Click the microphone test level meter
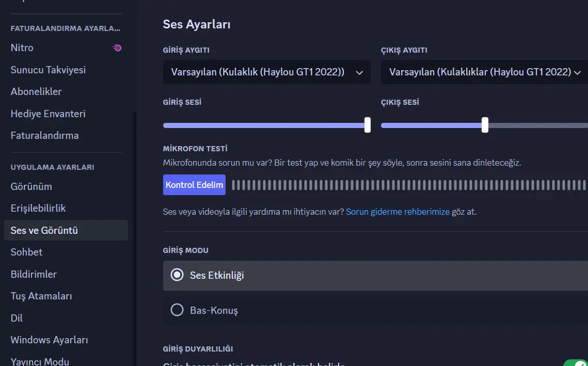The width and height of the screenshot is (588, 366). [x=409, y=184]
